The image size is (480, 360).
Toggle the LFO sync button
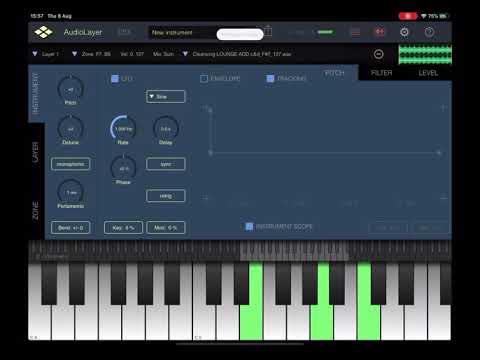click(x=166, y=164)
